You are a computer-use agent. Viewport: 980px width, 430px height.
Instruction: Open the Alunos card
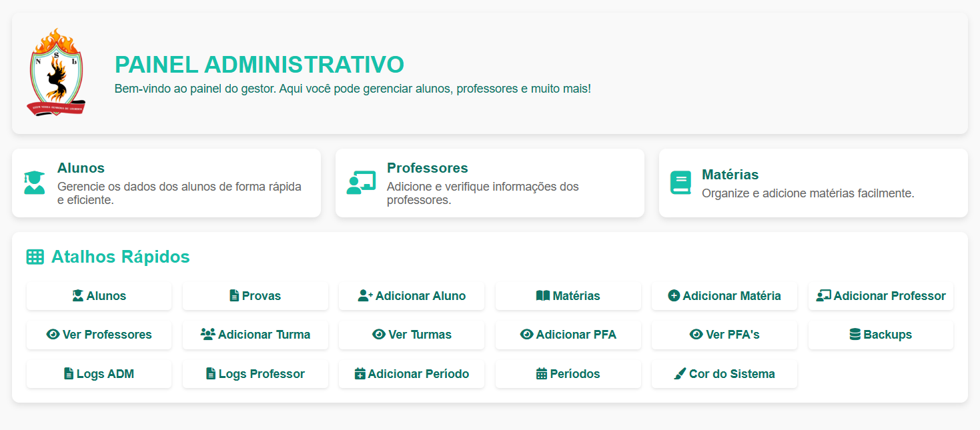(166, 183)
